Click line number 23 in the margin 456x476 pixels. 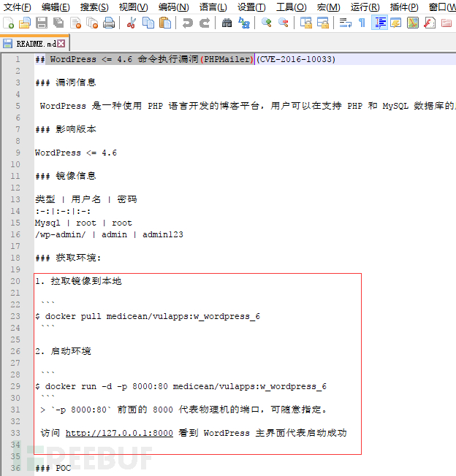pyautogui.click(x=15, y=316)
